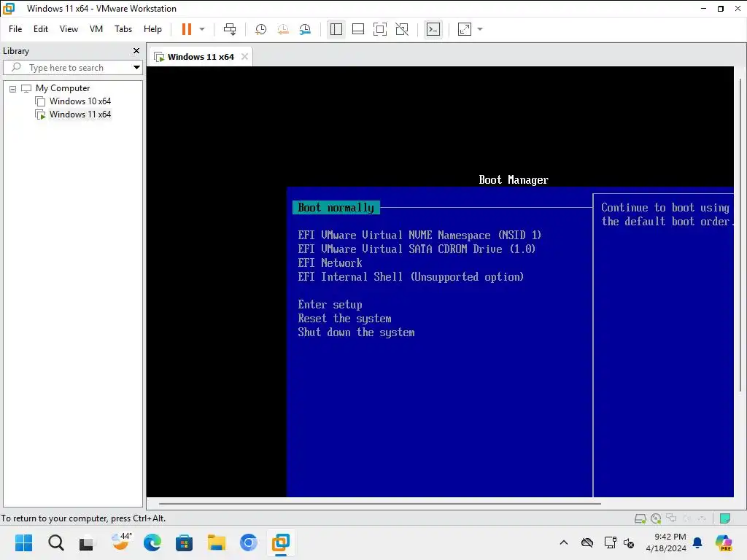
Task: Open the Edit menu
Action: [x=41, y=29]
